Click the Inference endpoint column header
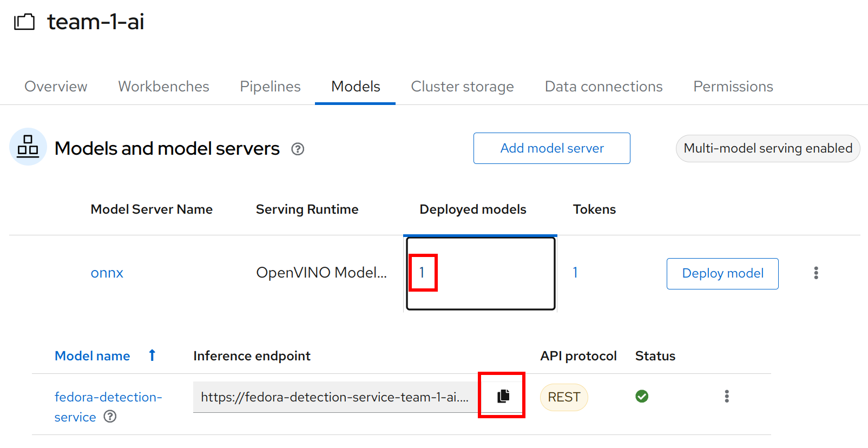The width and height of the screenshot is (868, 448). tap(252, 356)
